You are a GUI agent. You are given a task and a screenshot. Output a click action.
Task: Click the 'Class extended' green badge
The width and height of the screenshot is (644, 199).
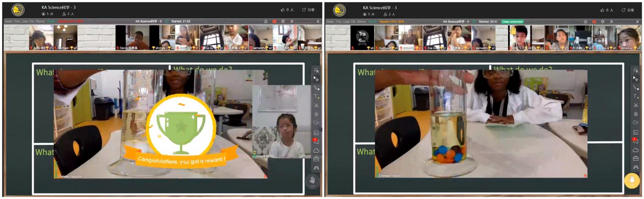coord(512,22)
